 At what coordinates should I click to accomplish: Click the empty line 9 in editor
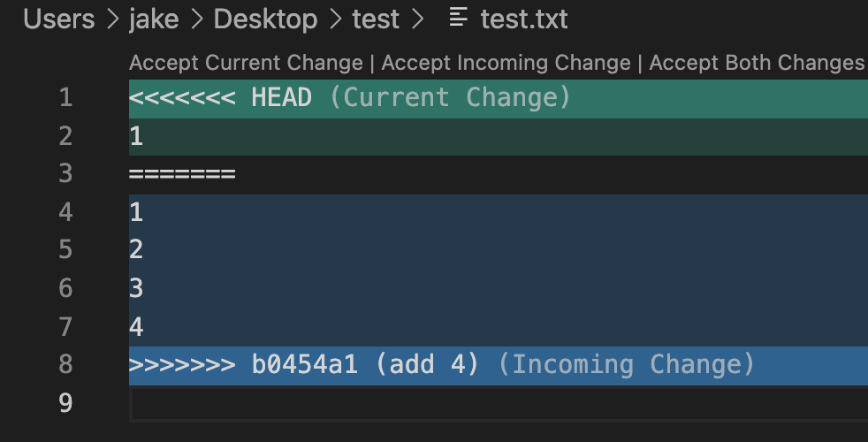tap(499, 404)
